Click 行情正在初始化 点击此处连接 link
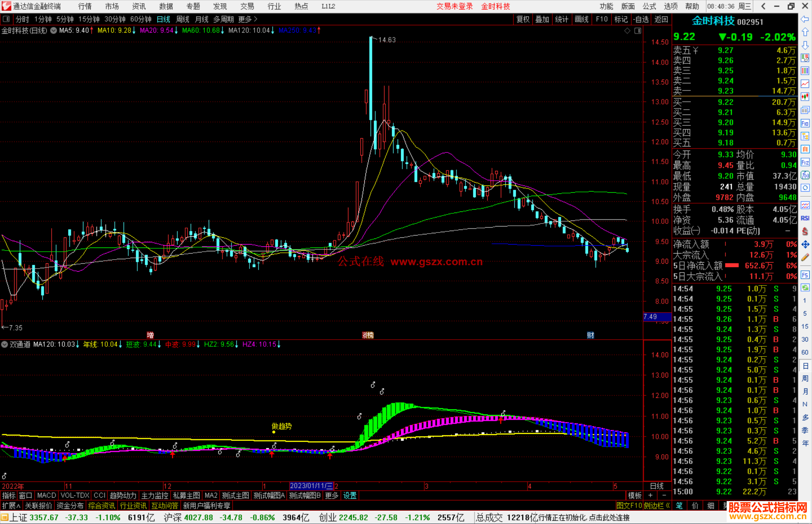 [x=584, y=518]
